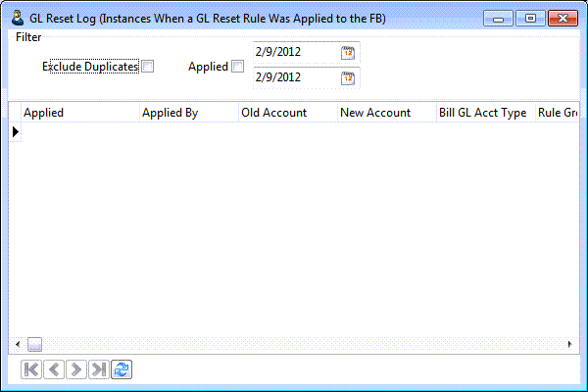Sort by the New Account column header
Viewport: 588px width, 392px height.
point(387,113)
